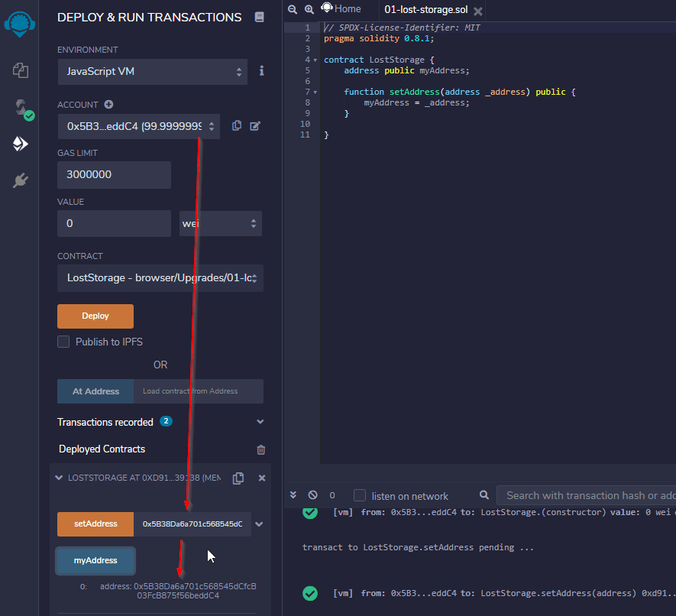The image size is (676, 616).
Task: Click the 'address public myAddress' line
Action: pyautogui.click(x=406, y=70)
